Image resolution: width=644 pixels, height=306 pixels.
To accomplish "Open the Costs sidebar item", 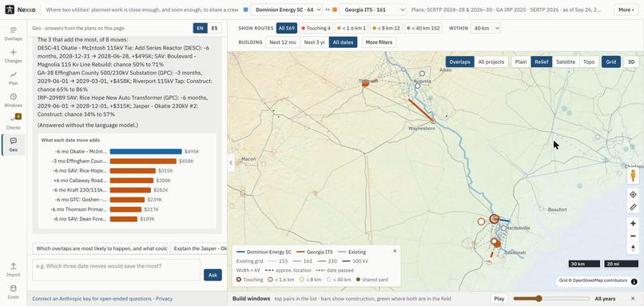I will 13,292.
